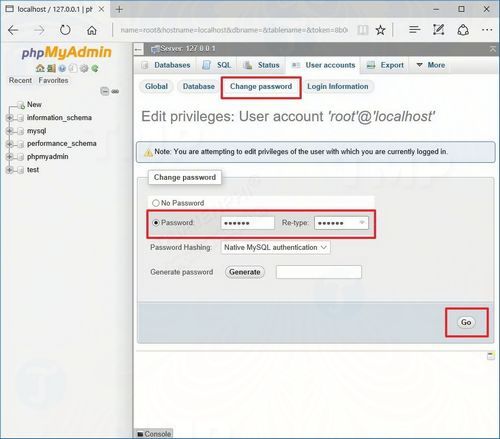
Task: Expand the mysql database tree node
Action: [9, 131]
